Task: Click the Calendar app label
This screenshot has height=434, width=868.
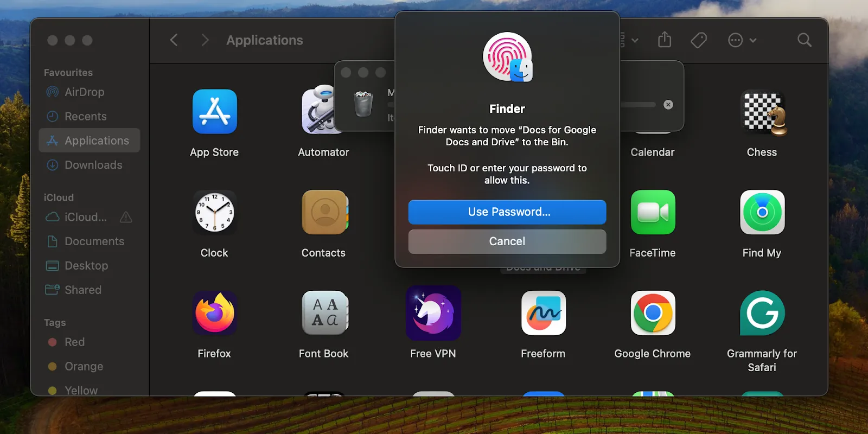Action: (x=653, y=152)
